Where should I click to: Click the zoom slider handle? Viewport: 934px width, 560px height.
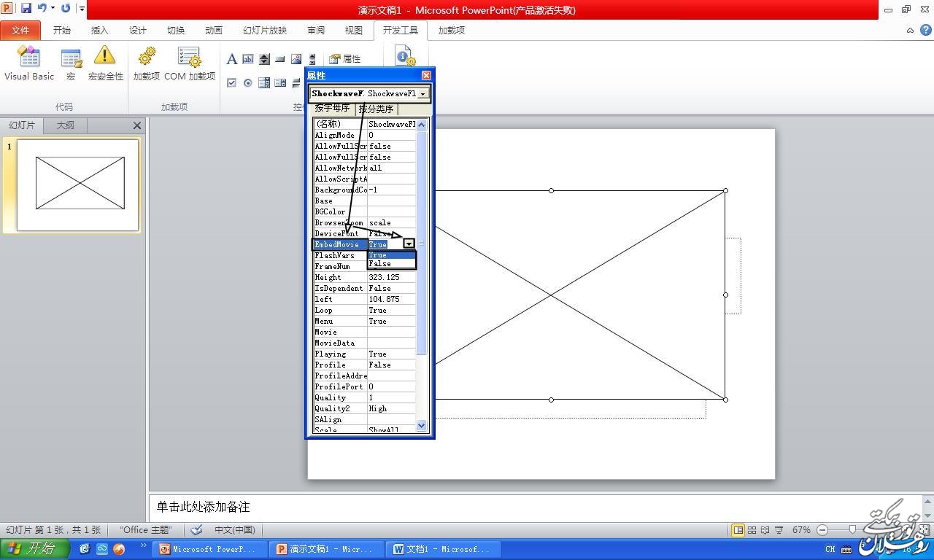(x=852, y=530)
